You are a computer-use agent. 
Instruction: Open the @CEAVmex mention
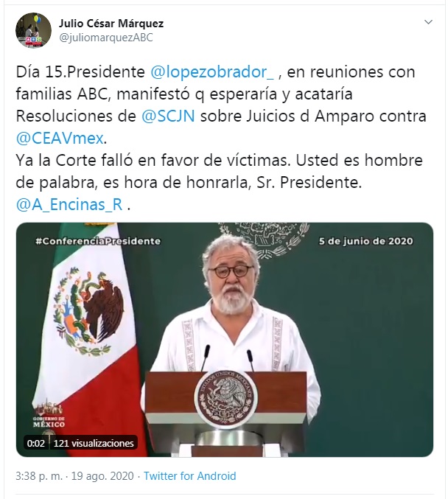coord(60,139)
